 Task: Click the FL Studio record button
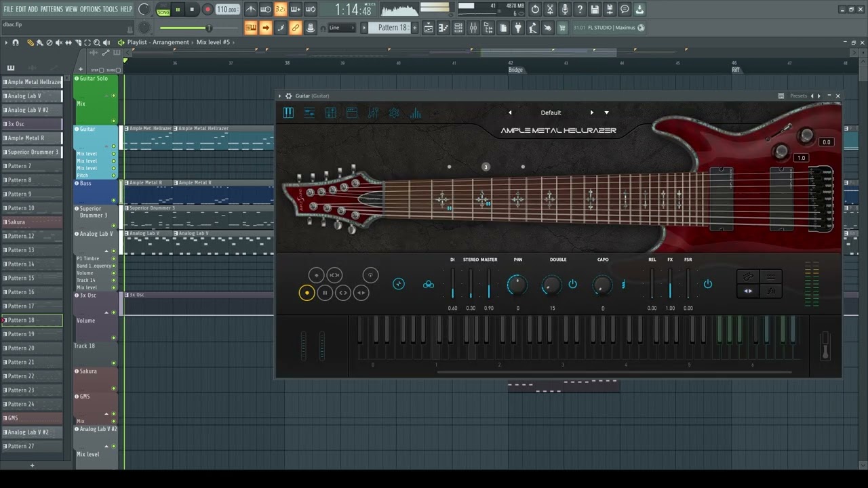coord(208,9)
